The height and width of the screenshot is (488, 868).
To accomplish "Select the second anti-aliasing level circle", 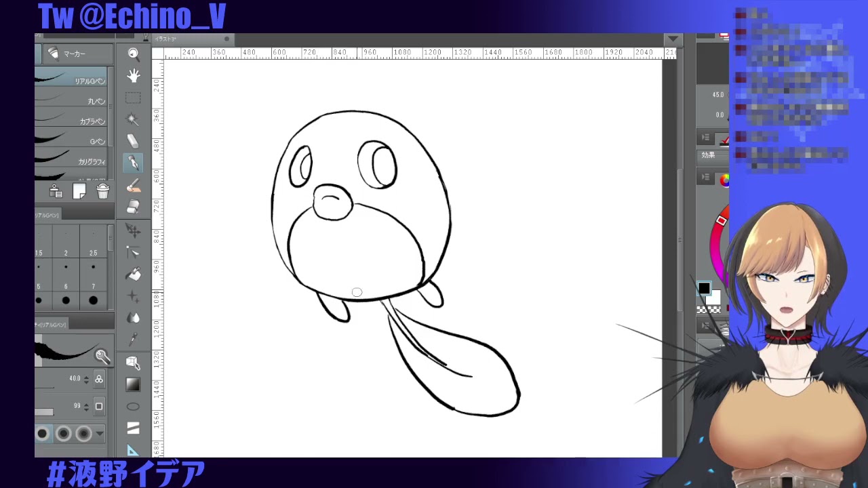I will (63, 433).
